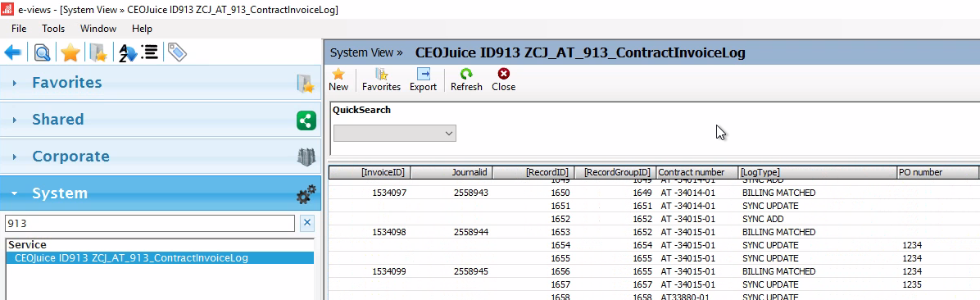The width and height of the screenshot is (980, 300).
Task: Click the System panel gears icon
Action: click(x=306, y=193)
